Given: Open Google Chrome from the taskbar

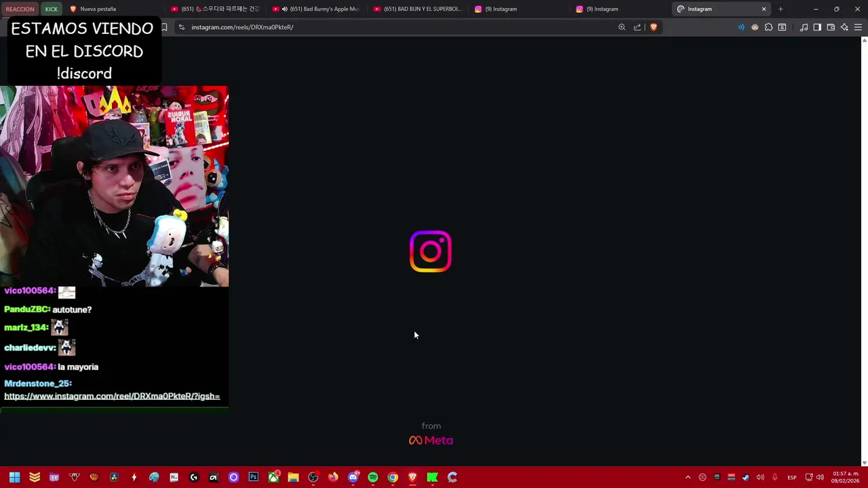Looking at the screenshot, I should click(393, 477).
